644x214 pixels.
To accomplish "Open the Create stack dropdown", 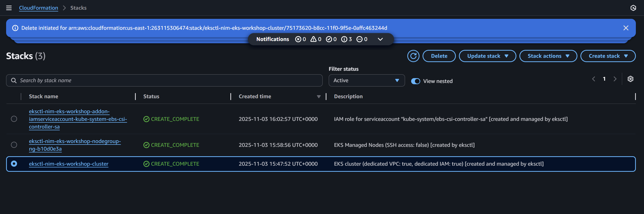I will point(608,56).
